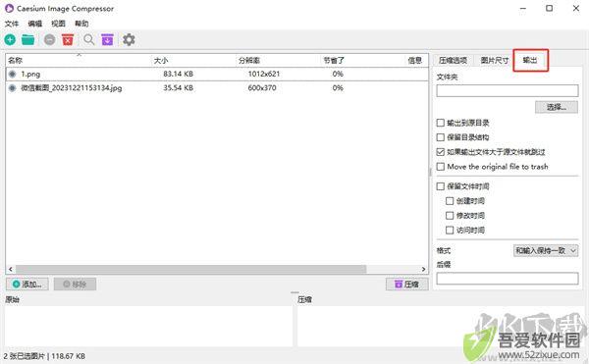This screenshot has height=364, width=589.
Task: Click the magnifier preview icon
Action: (x=89, y=39)
